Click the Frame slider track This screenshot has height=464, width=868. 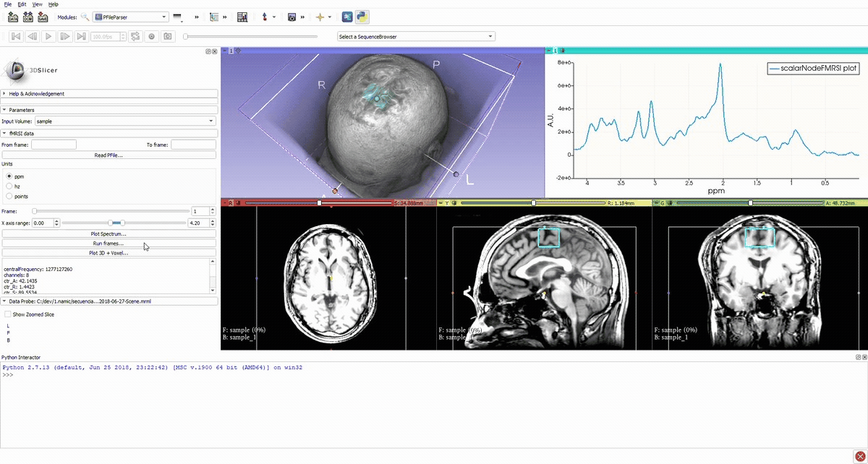coord(109,211)
